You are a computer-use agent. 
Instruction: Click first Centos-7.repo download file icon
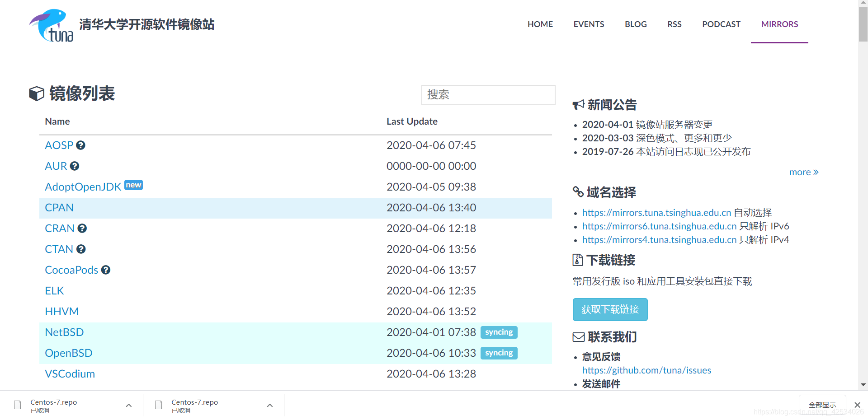click(x=18, y=405)
